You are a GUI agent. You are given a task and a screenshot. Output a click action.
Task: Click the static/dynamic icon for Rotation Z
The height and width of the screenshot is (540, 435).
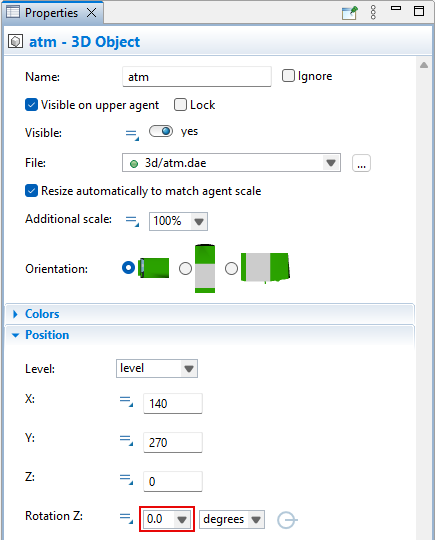pyautogui.click(x=126, y=518)
